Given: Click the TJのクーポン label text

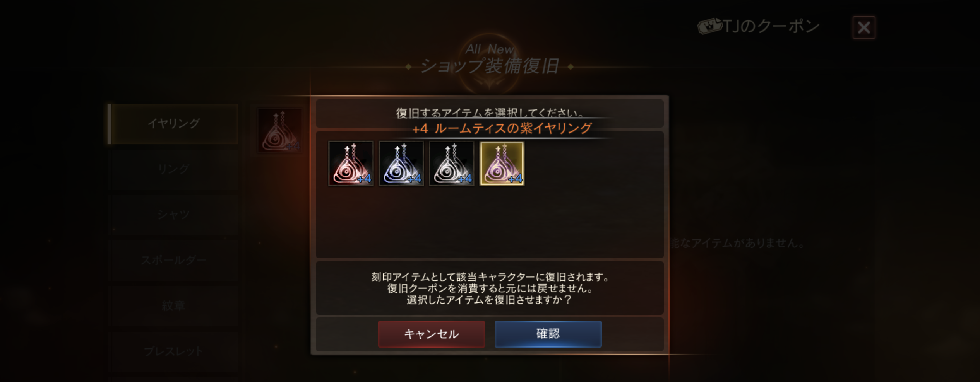Looking at the screenshot, I should point(771,26).
